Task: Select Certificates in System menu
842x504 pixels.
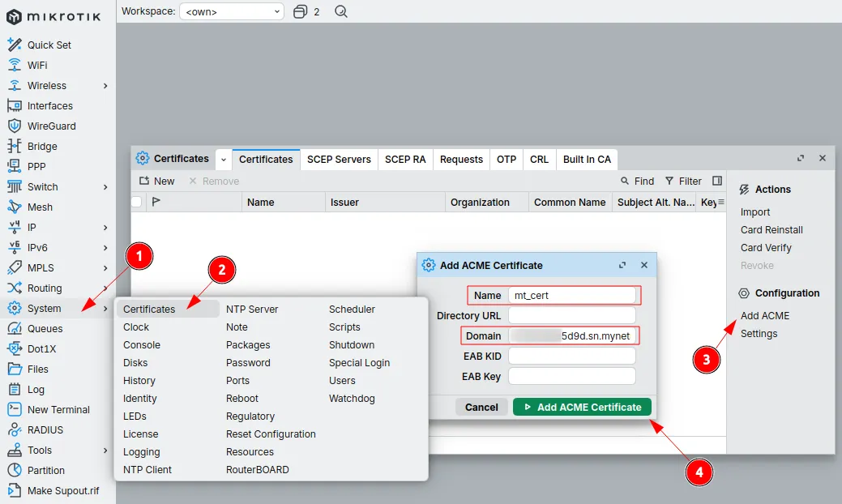Action: [x=167, y=310]
